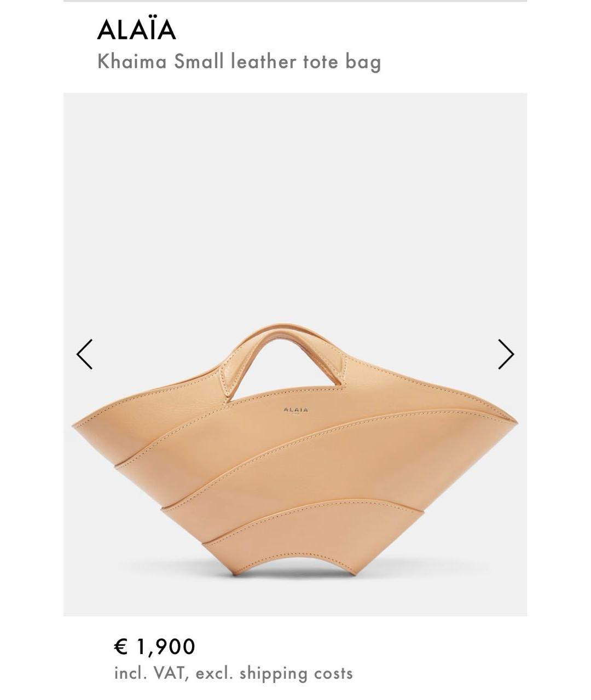The image size is (591, 700).
Task: Tap the word "bag" ending the product title
Action: [363, 62]
